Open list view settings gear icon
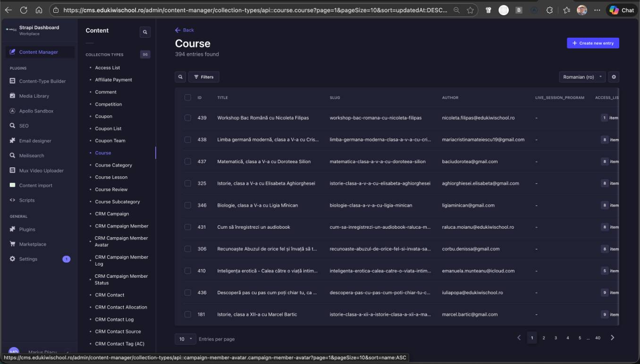The width and height of the screenshot is (640, 364). tap(614, 77)
